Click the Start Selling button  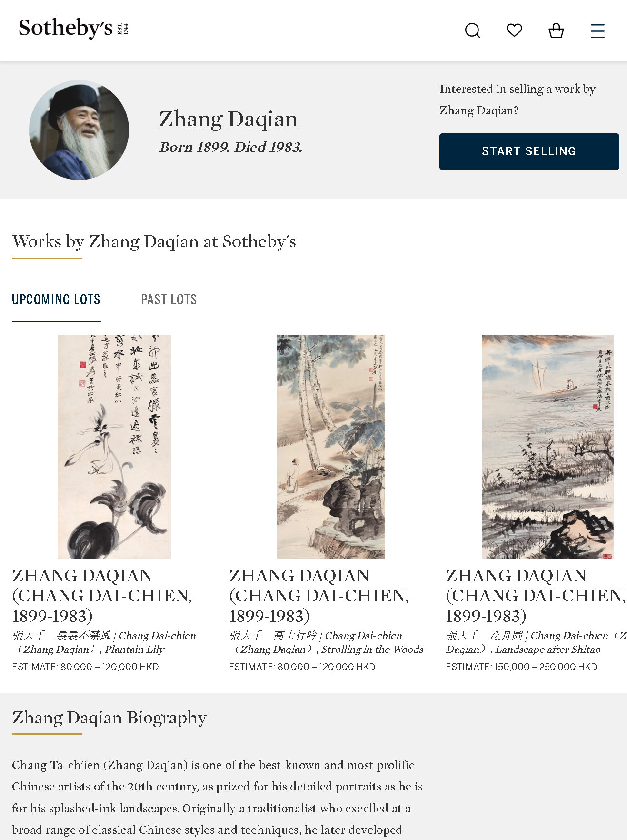[529, 151]
